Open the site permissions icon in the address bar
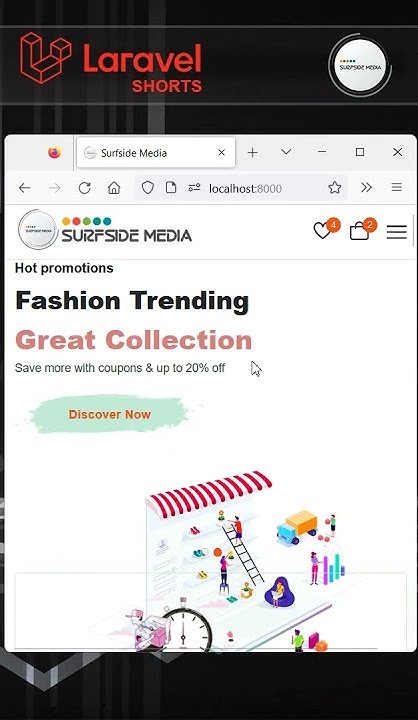 194,187
